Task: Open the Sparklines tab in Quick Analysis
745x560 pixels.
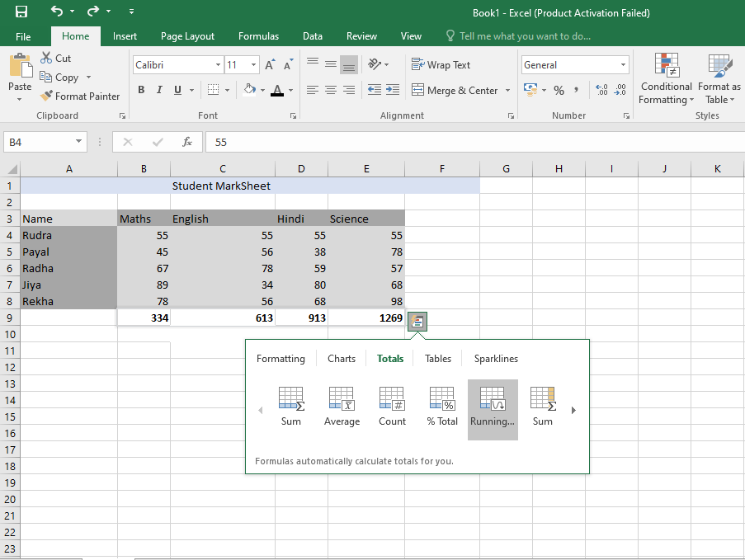Action: [496, 359]
